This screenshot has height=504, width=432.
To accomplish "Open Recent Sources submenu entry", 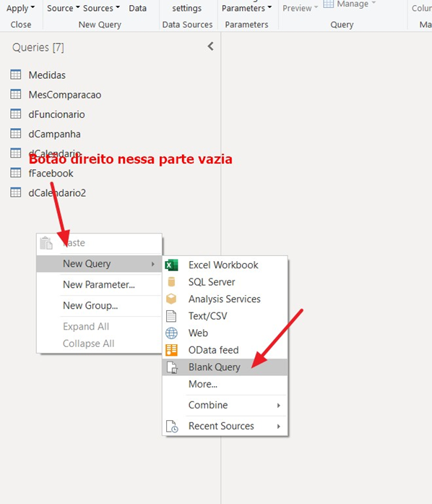I will [225, 426].
